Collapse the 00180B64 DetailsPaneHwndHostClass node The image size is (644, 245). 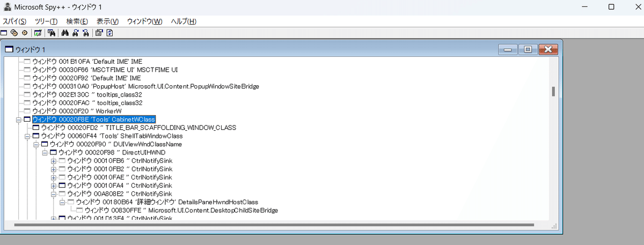62,202
